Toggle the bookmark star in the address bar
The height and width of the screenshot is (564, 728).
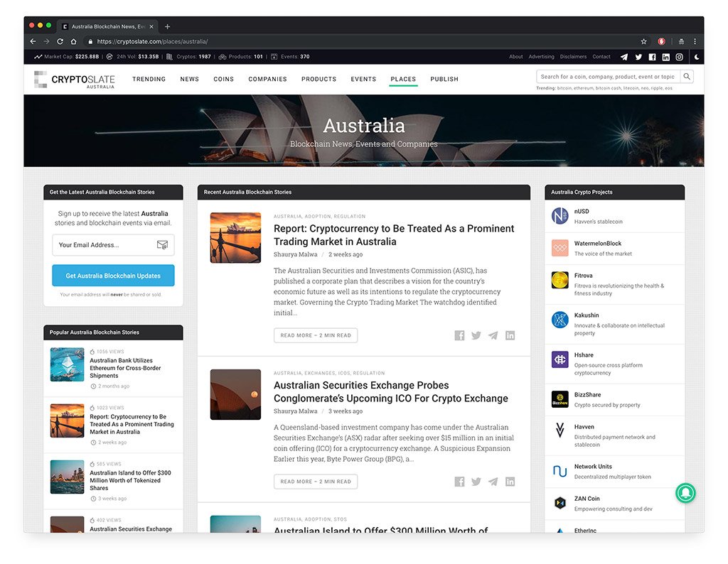(644, 41)
